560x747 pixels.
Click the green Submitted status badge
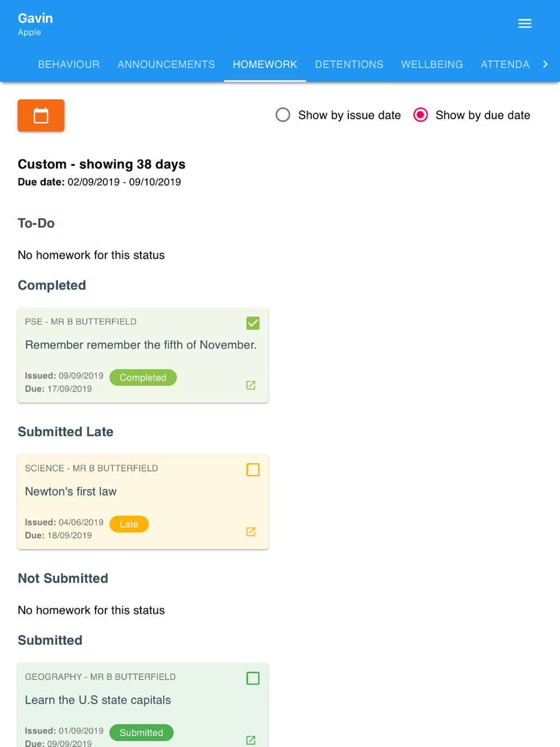141,732
